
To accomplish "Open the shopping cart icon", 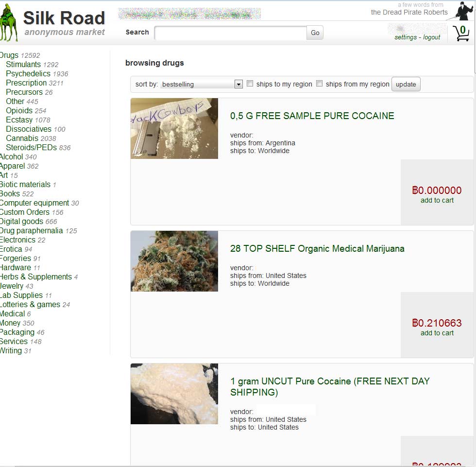I will tap(461, 33).
